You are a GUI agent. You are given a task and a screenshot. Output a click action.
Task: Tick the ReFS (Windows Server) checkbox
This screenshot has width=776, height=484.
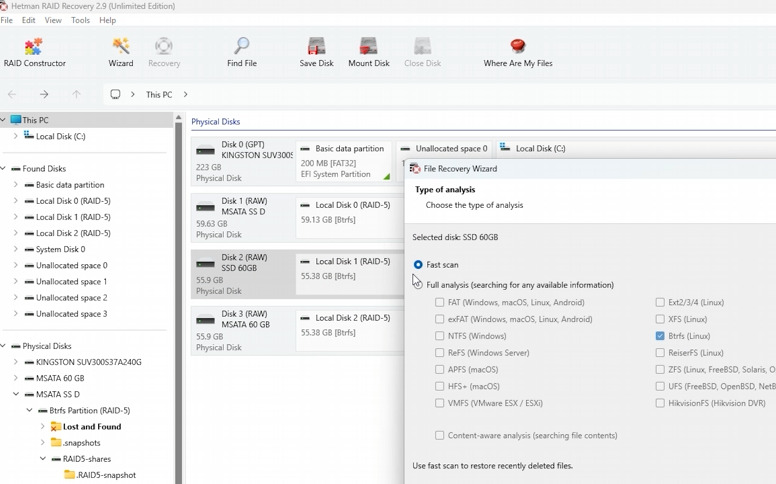(439, 352)
